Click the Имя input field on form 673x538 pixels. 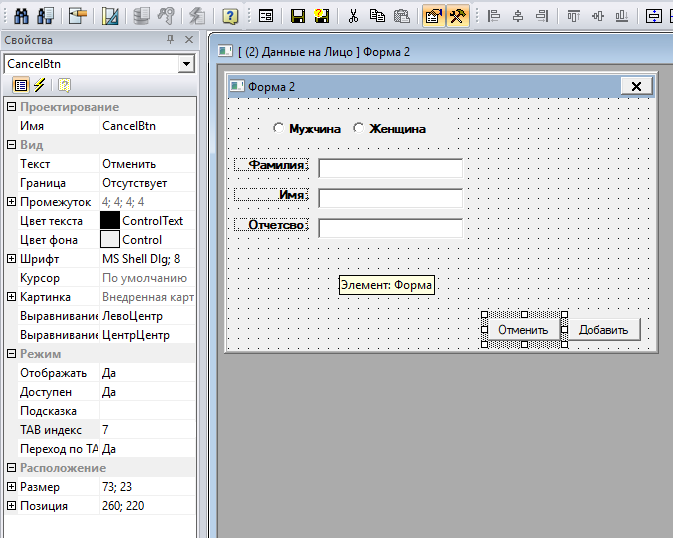(391, 198)
